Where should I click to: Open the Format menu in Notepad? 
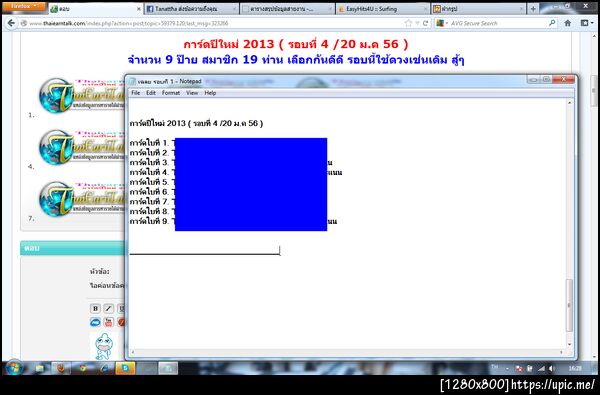(x=171, y=93)
